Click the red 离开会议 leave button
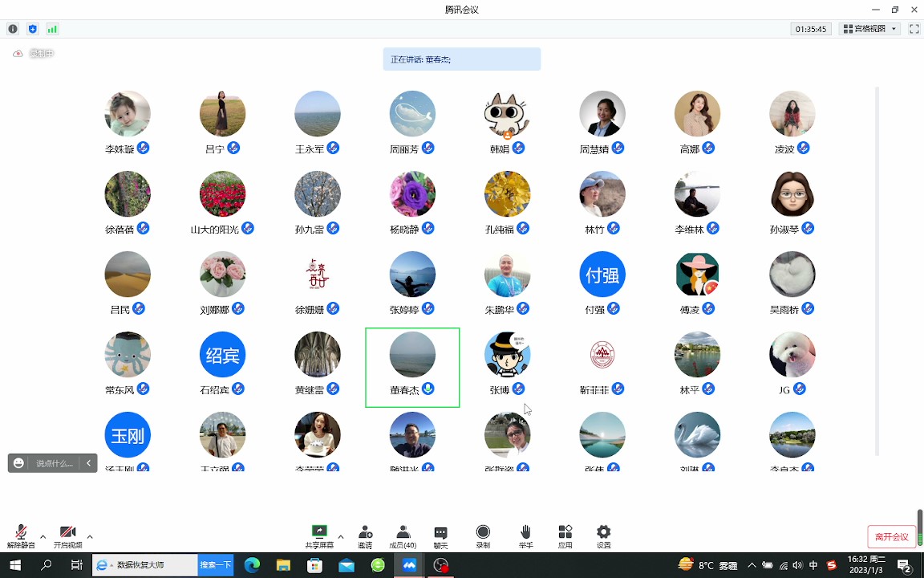Screen dimensions: 924x578 coord(891,537)
